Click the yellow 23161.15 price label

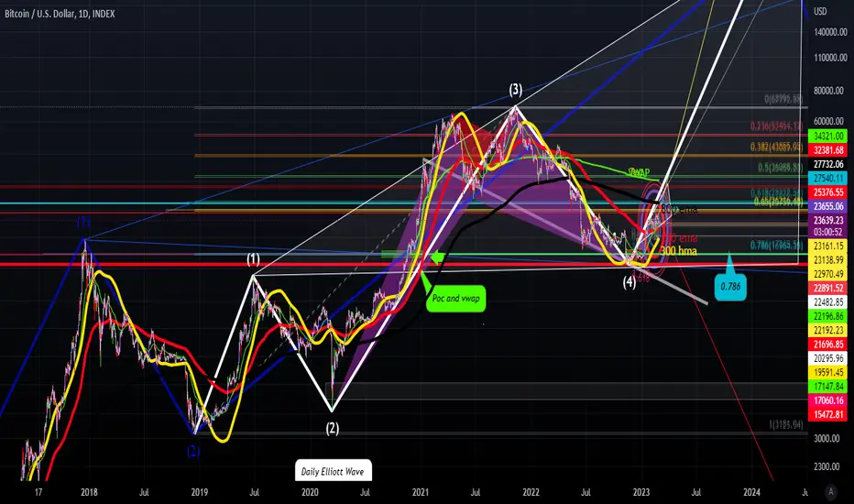(827, 246)
